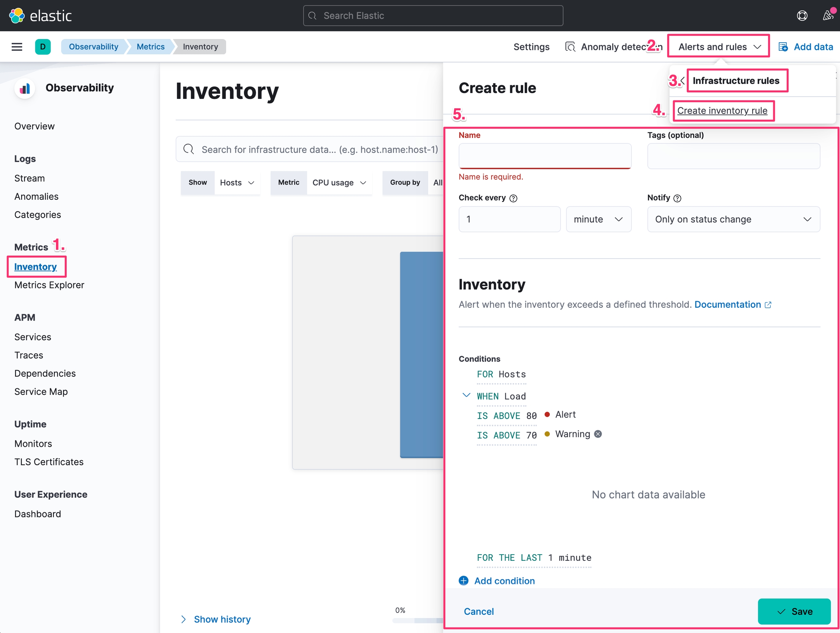Click the Check every help icon

point(513,198)
